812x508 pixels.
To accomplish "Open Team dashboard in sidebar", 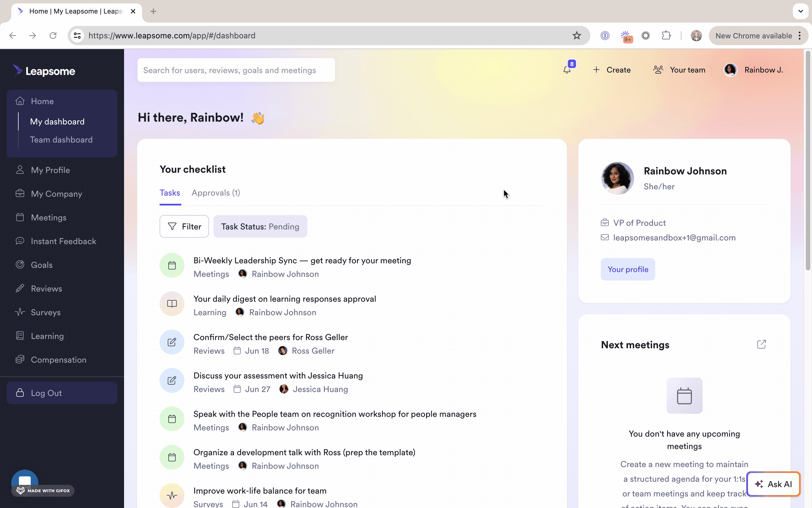I will pyautogui.click(x=61, y=140).
